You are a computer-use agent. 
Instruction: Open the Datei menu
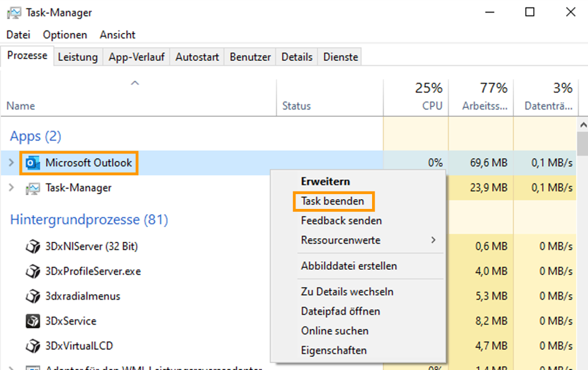[18, 35]
